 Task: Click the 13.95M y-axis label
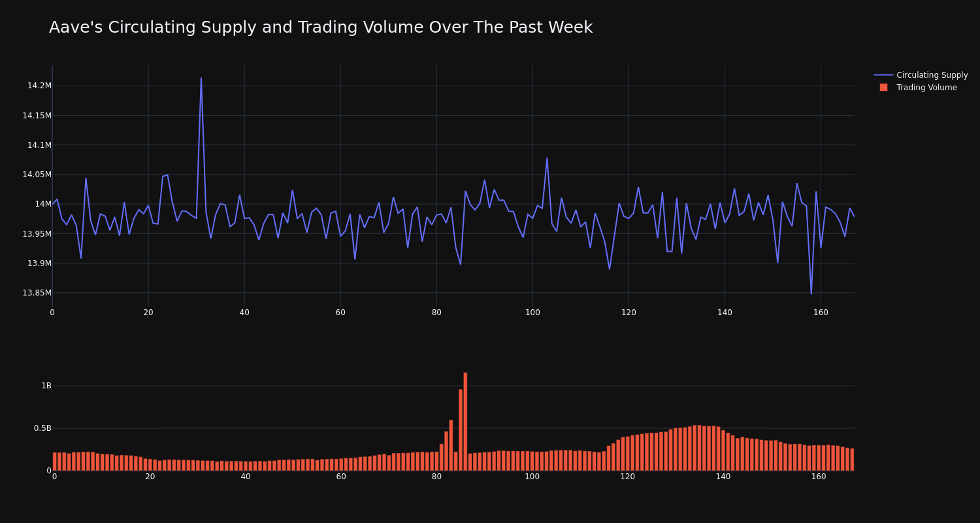(x=37, y=234)
